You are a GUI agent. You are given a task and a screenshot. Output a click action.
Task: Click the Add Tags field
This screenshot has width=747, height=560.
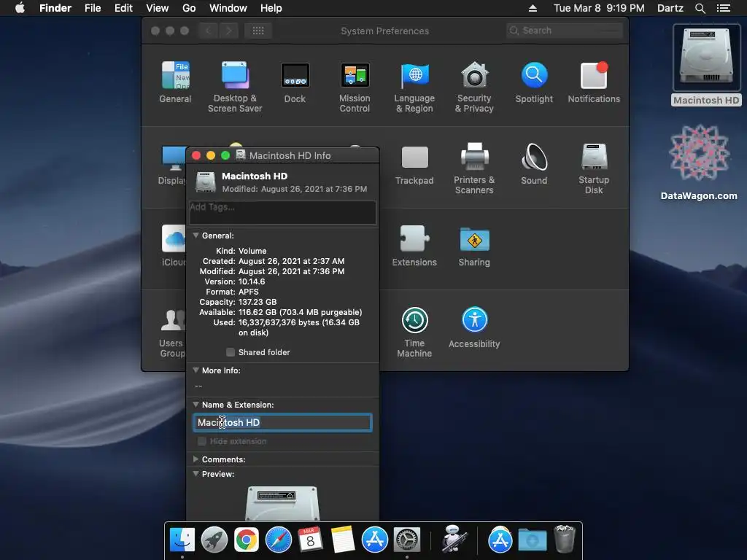pyautogui.click(x=282, y=212)
